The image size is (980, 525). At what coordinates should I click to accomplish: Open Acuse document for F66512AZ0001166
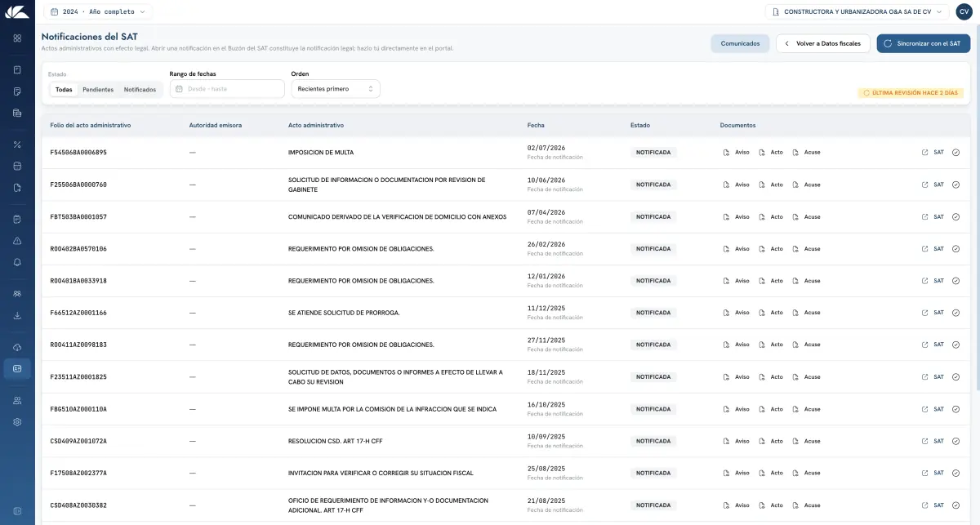(x=807, y=313)
